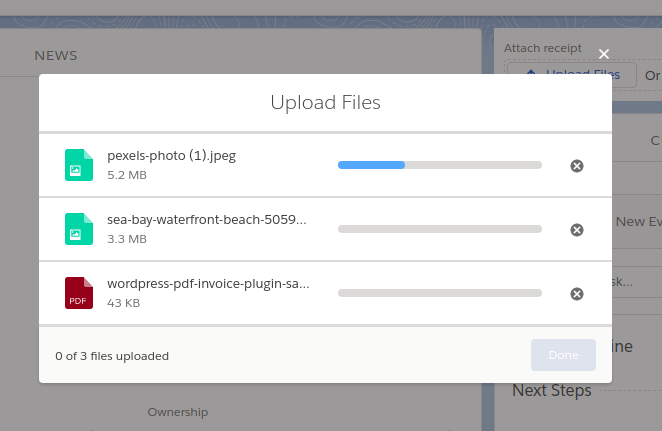662x431 pixels.
Task: Select the file name pexels-photo (1).jpeg
Action: point(171,156)
